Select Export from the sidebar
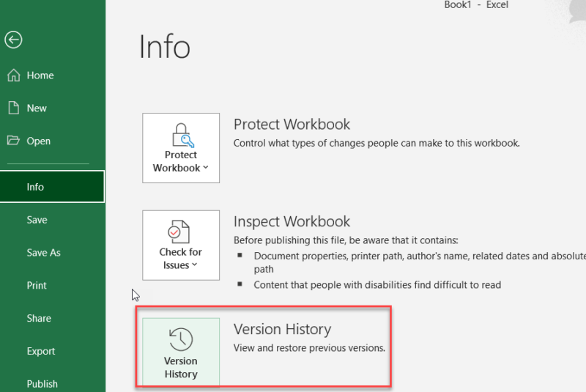The width and height of the screenshot is (586, 392). pyautogui.click(x=41, y=351)
